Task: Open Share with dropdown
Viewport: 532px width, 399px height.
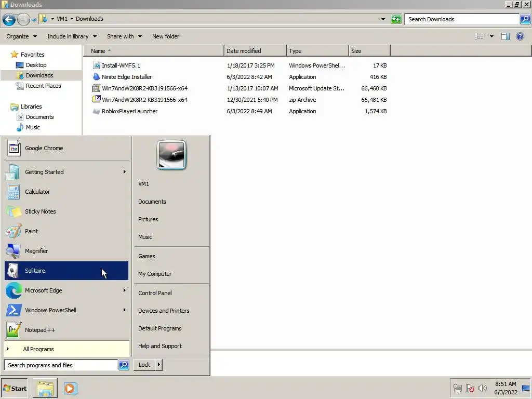Action: (124, 36)
